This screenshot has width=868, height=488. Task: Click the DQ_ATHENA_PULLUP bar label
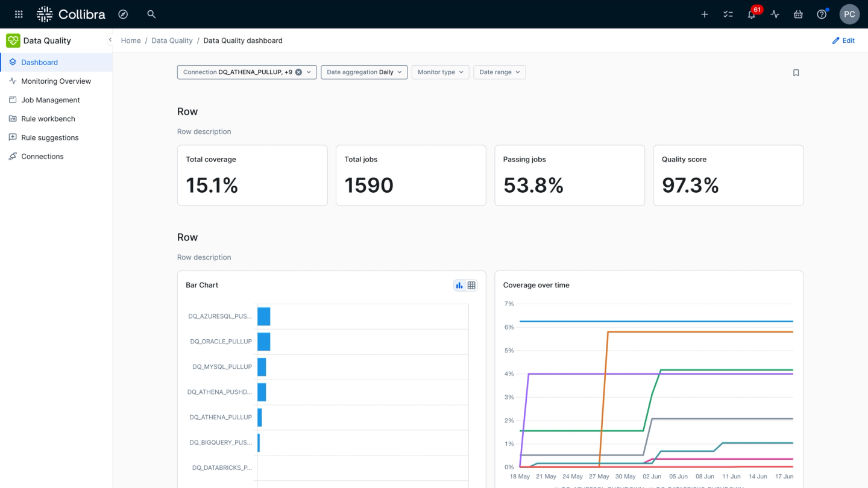point(221,417)
